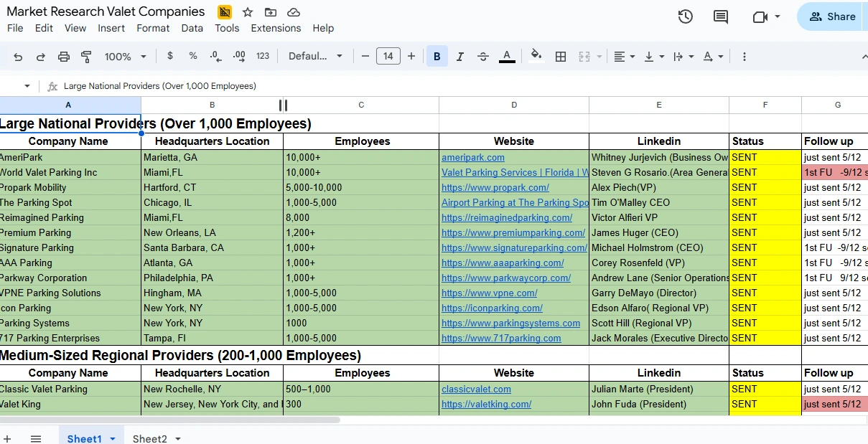Image resolution: width=868 pixels, height=444 pixels.
Task: Select the cell containing Marietta, GA
Action: [212, 157]
